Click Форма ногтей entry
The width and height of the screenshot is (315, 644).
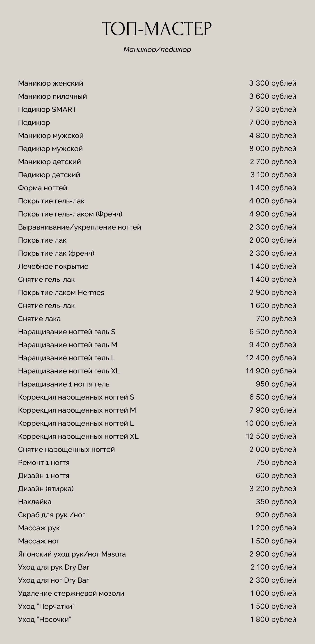coord(42,188)
